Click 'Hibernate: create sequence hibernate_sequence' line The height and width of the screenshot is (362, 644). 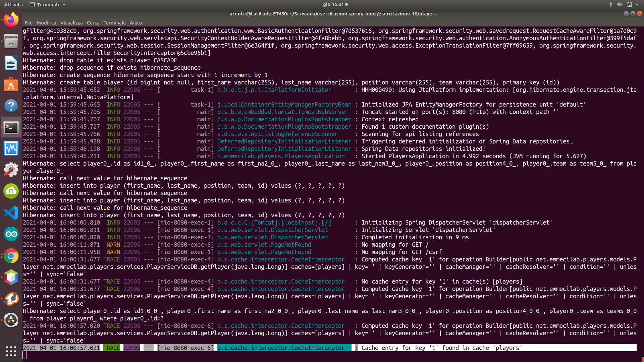click(145, 75)
